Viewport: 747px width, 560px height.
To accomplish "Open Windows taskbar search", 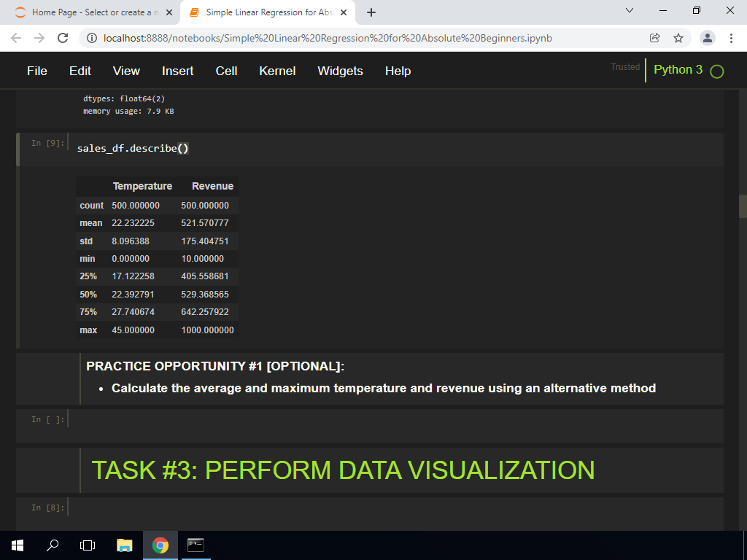I will pyautogui.click(x=53, y=545).
